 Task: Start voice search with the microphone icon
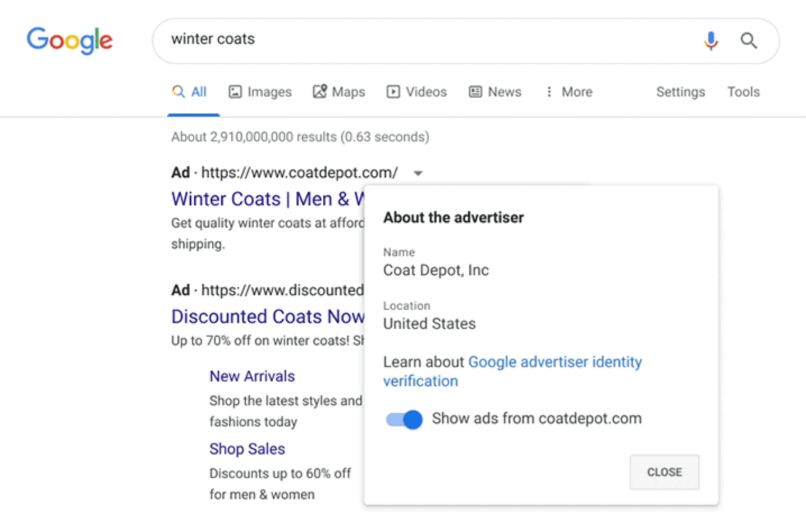(x=711, y=40)
